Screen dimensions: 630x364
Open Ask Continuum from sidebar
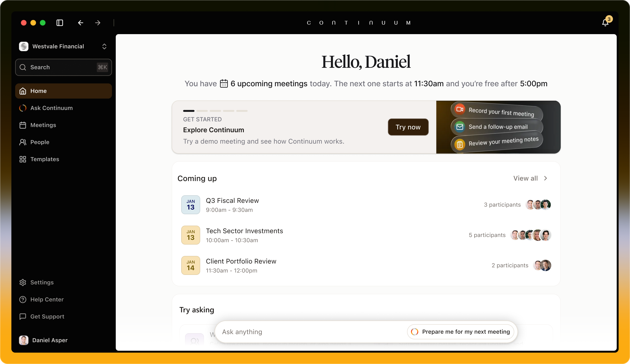click(x=51, y=108)
